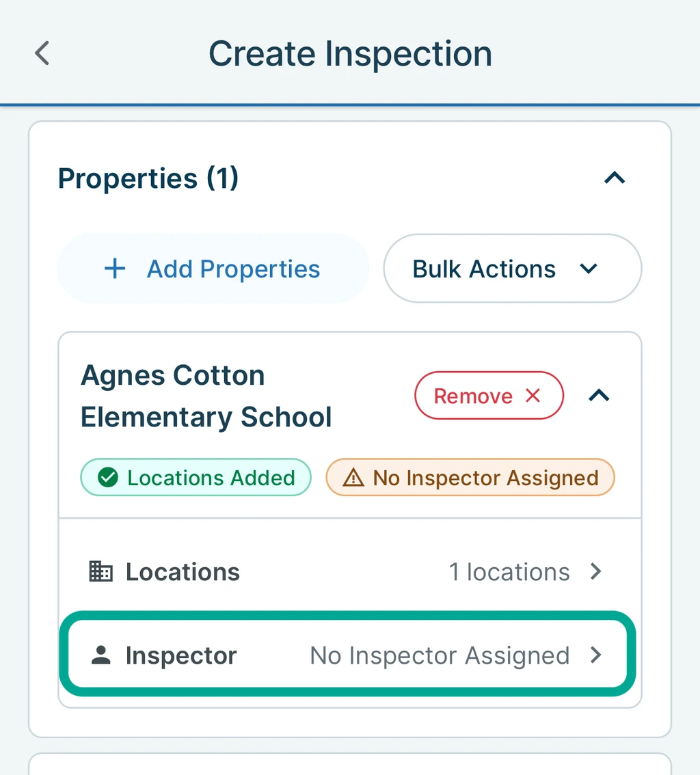Go back using the left arrow icon
Image resolution: width=700 pixels, height=775 pixels.
tap(42, 53)
